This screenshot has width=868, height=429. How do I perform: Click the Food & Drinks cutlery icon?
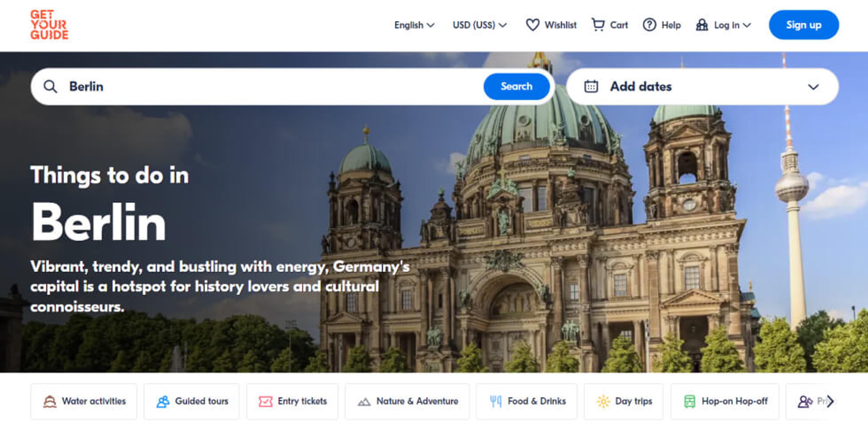pyautogui.click(x=496, y=401)
